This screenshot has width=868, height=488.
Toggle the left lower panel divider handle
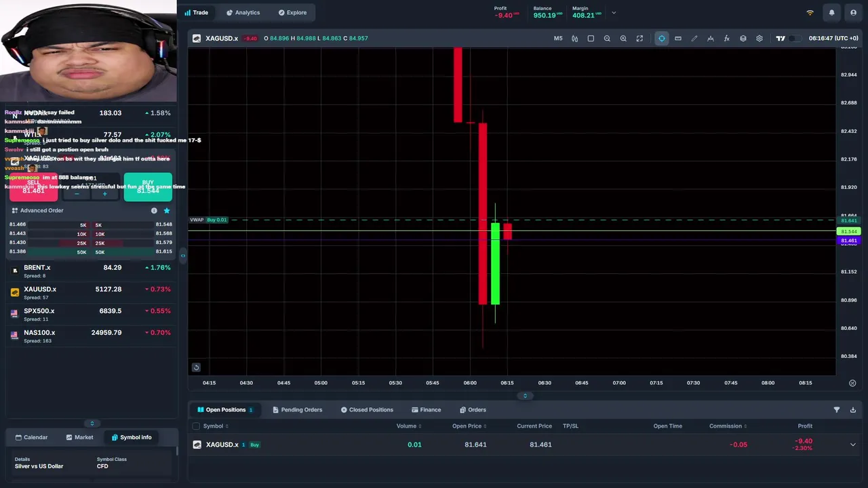(x=92, y=424)
